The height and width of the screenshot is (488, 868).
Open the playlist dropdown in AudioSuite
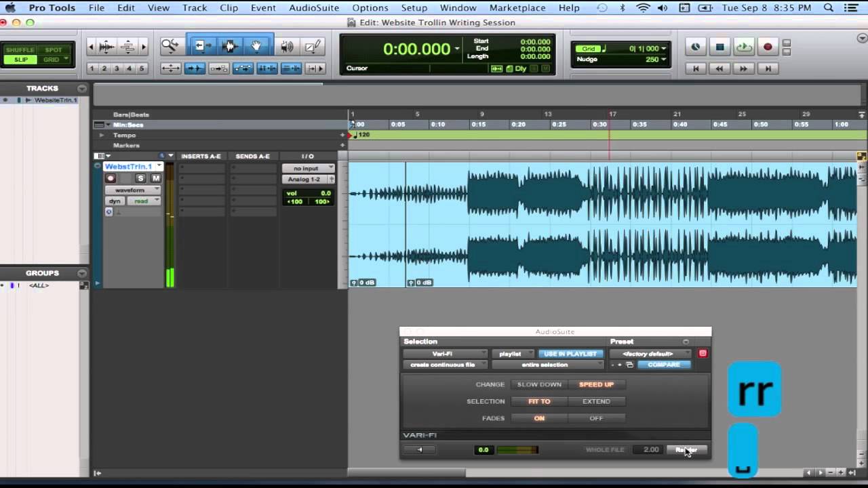tap(513, 354)
